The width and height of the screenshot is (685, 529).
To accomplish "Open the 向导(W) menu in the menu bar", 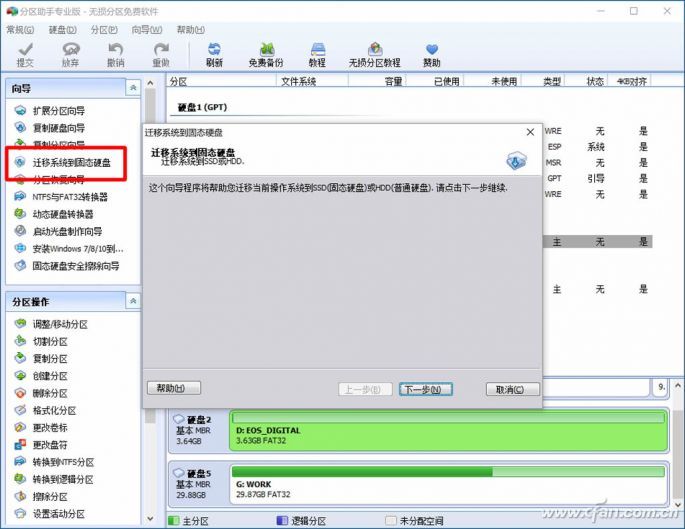I will [x=147, y=30].
